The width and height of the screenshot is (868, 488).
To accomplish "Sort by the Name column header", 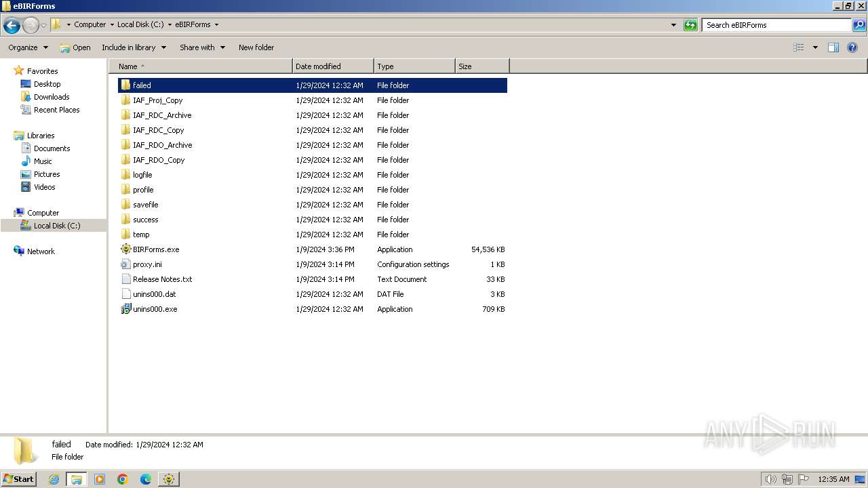I will (201, 66).
